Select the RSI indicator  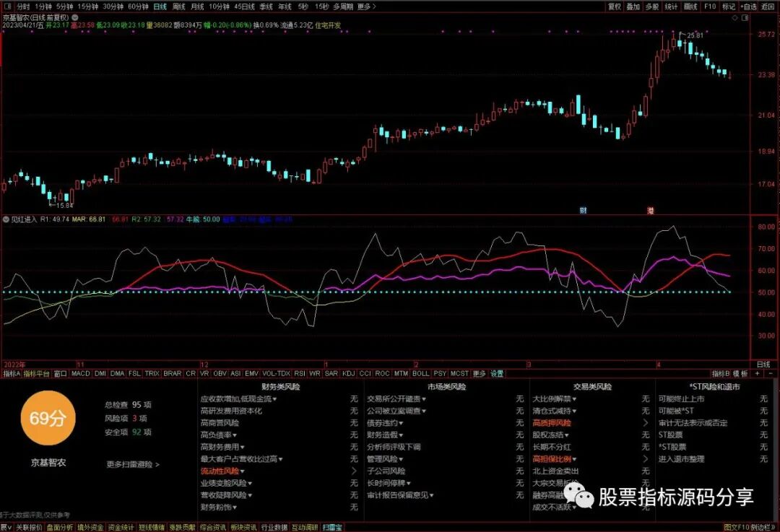click(300, 373)
